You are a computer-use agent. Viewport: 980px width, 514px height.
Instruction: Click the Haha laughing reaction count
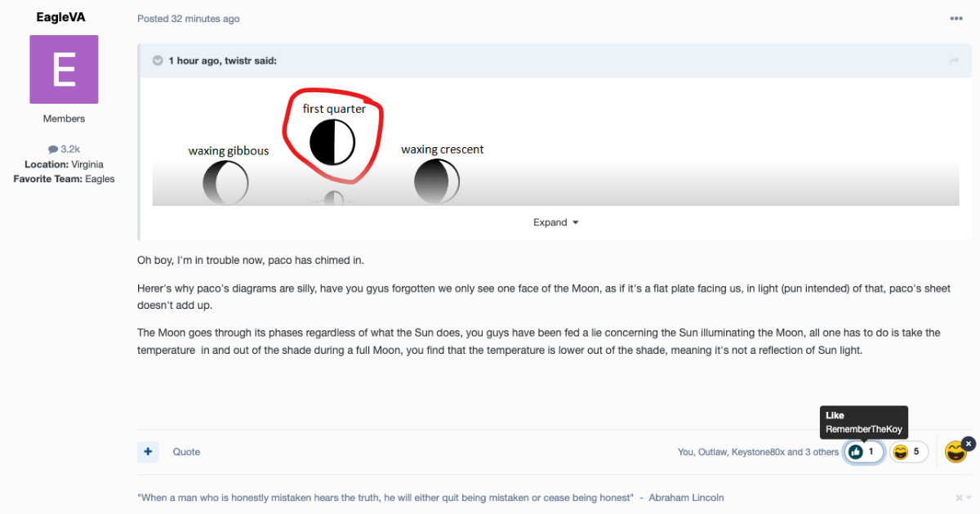(x=908, y=452)
